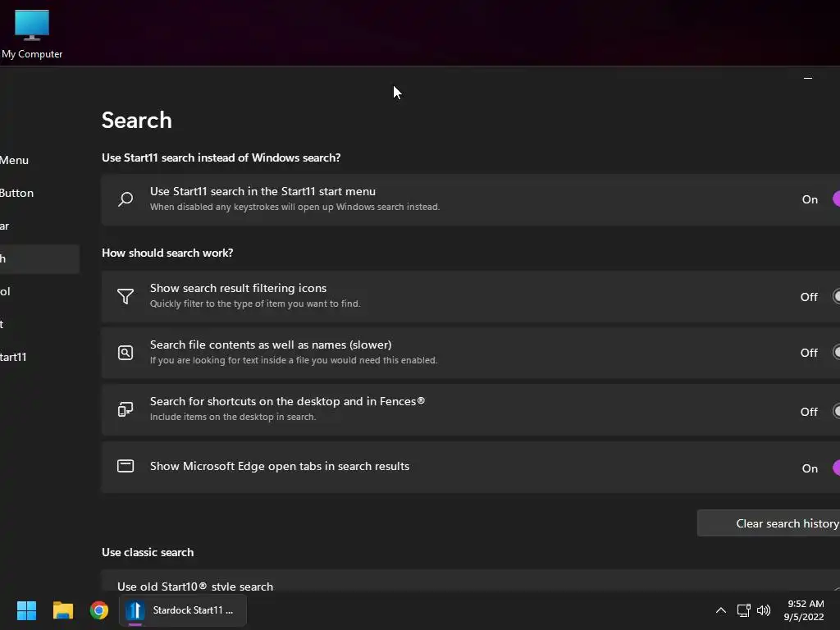Disable Show Microsoft Edge open tabs toggle
This screenshot has width=840, height=630.
point(836,468)
